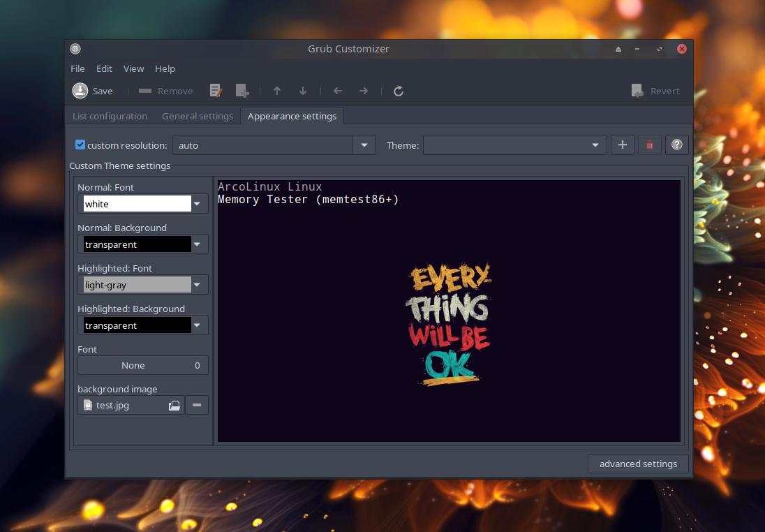Expand the resolution auto dropdown arrow
The image size is (765, 532).
[x=364, y=145]
